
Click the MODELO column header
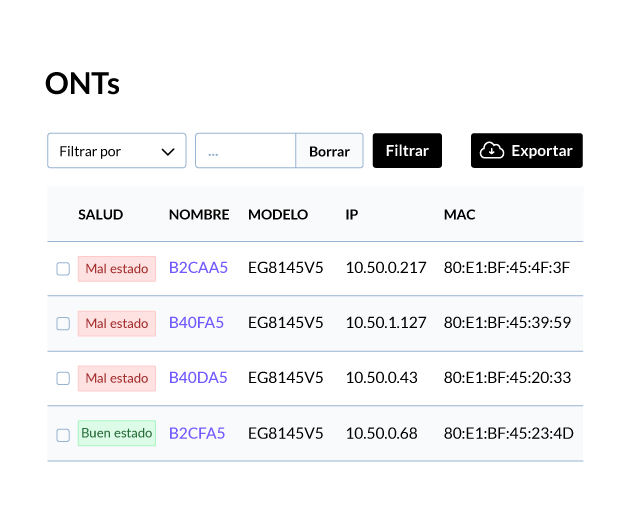point(278,214)
